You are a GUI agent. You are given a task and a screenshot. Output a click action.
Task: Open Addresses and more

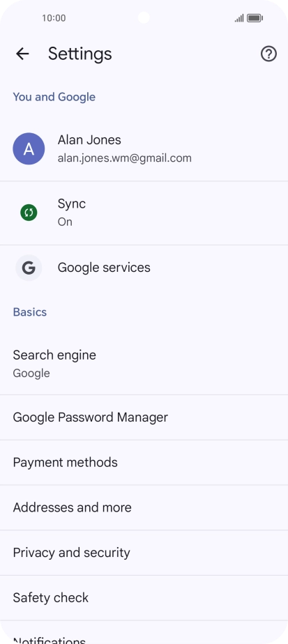(144, 507)
